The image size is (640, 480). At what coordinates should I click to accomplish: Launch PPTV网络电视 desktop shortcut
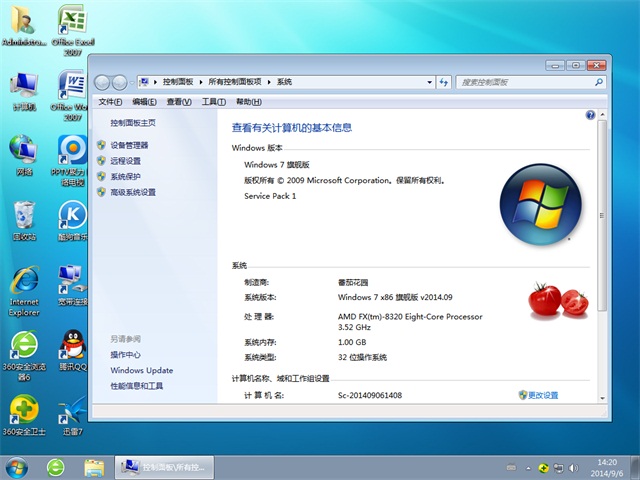pos(70,160)
